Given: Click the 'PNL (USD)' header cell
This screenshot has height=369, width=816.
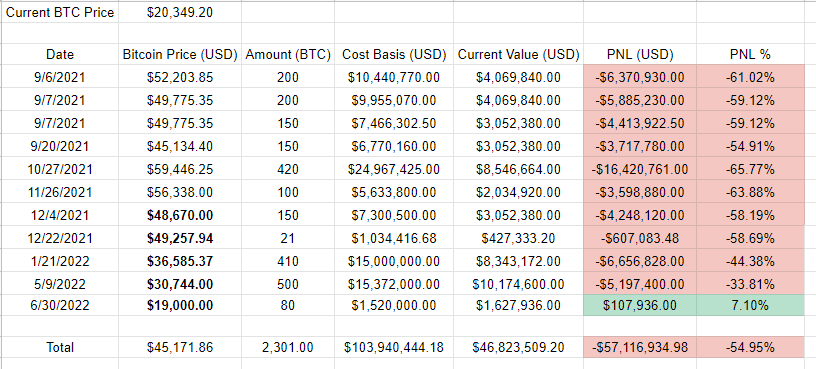Looking at the screenshot, I should 641,54.
